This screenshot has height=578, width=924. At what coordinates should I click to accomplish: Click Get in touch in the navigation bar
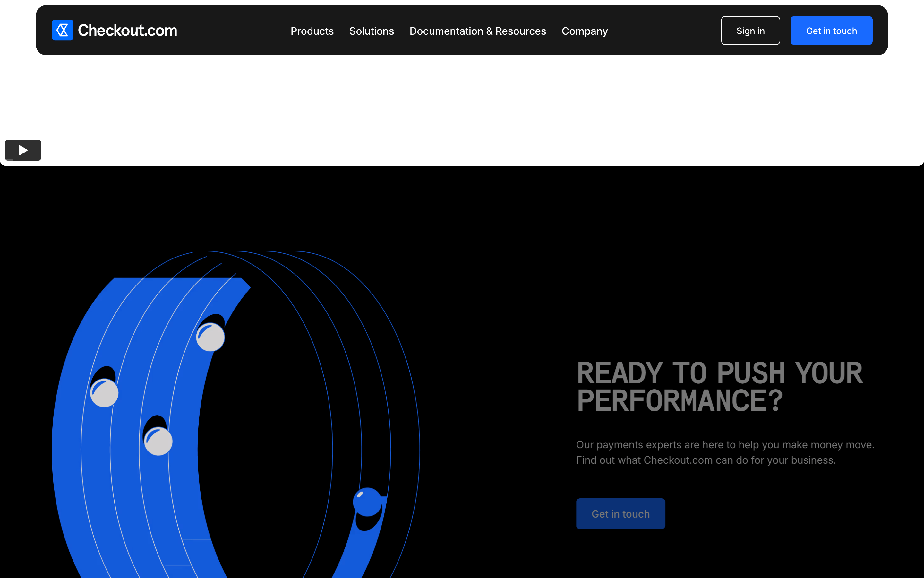[831, 31]
